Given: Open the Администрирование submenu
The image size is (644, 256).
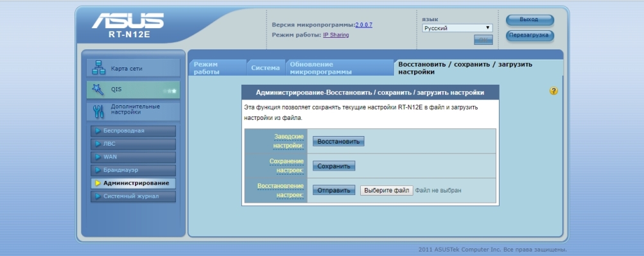Looking at the screenshot, I should point(133,183).
